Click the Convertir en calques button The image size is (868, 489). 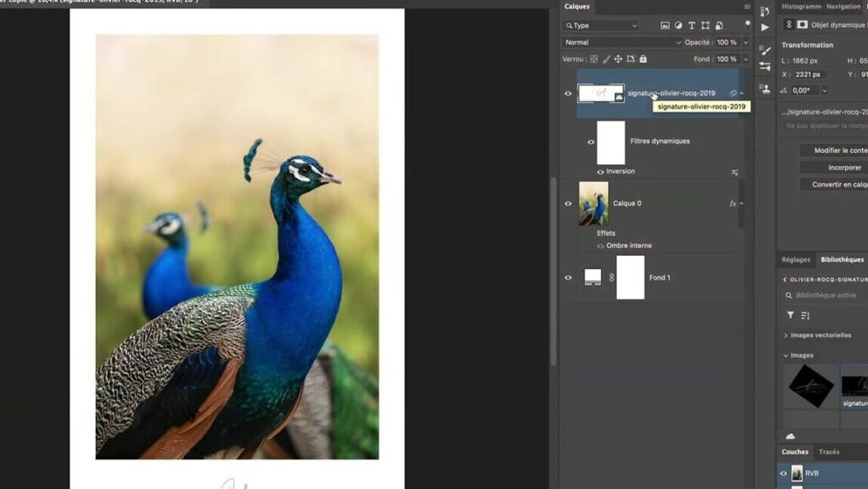point(834,185)
